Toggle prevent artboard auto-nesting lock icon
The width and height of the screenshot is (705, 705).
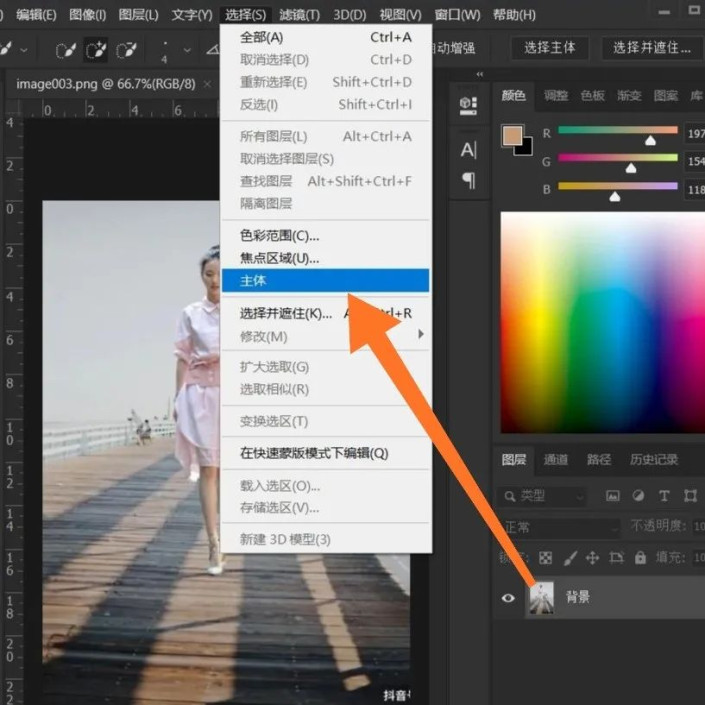tap(616, 558)
